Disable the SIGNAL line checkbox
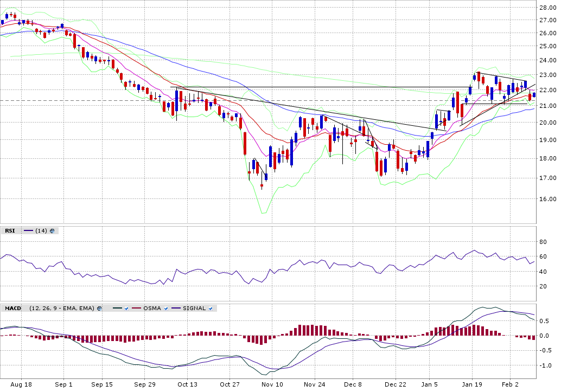Viewport: 561px width, 392px height. [211, 308]
